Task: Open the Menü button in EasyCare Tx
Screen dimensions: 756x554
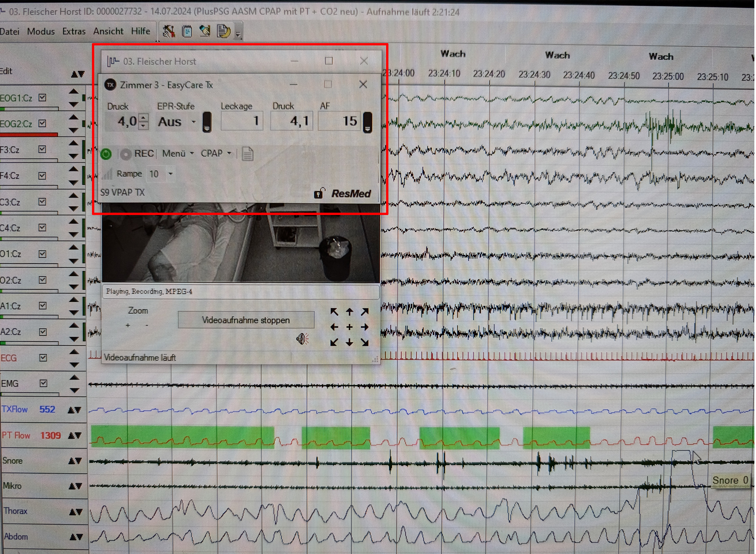Action: (x=178, y=153)
